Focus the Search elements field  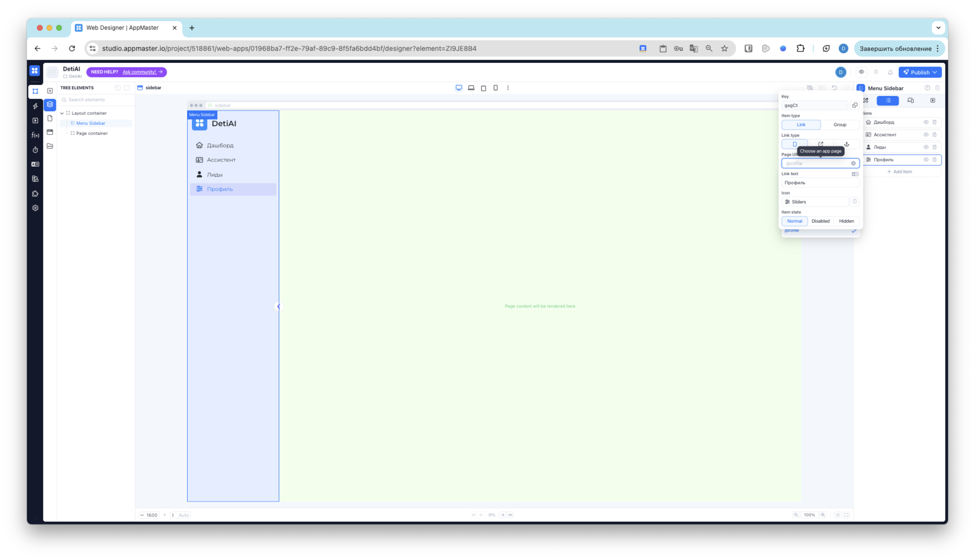(x=96, y=100)
